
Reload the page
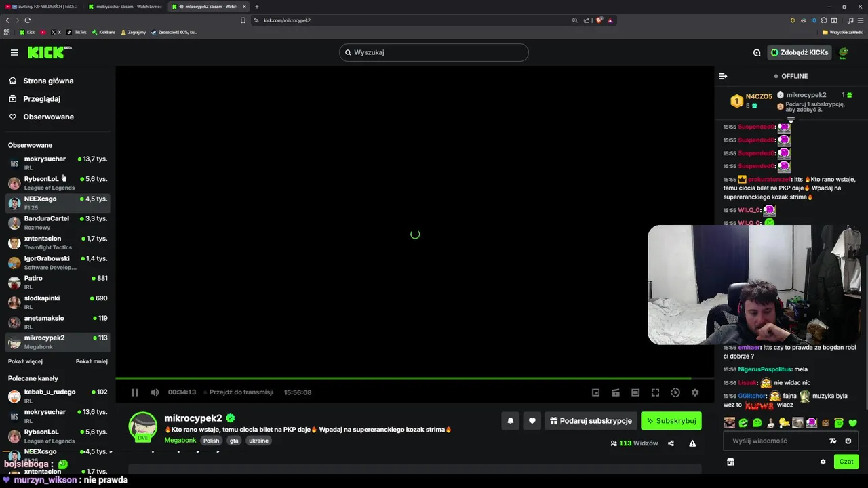(x=28, y=20)
